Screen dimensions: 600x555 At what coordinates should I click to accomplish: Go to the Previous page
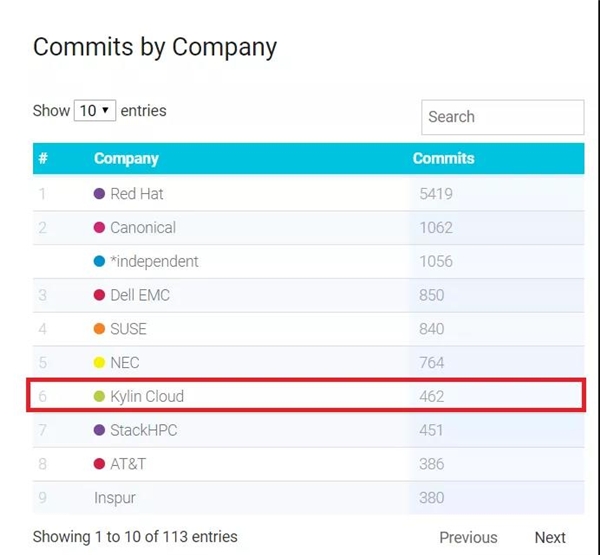tap(468, 537)
